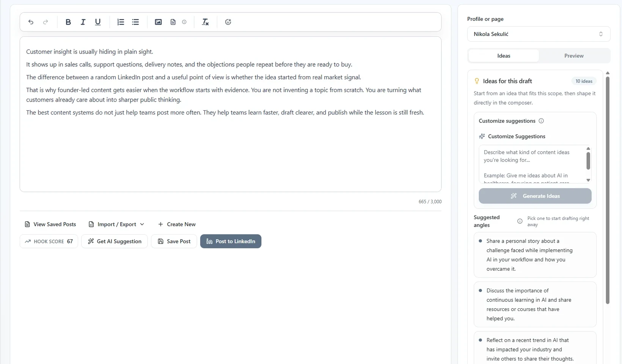Insert an image into the post
This screenshot has width=622, height=364.
[158, 22]
